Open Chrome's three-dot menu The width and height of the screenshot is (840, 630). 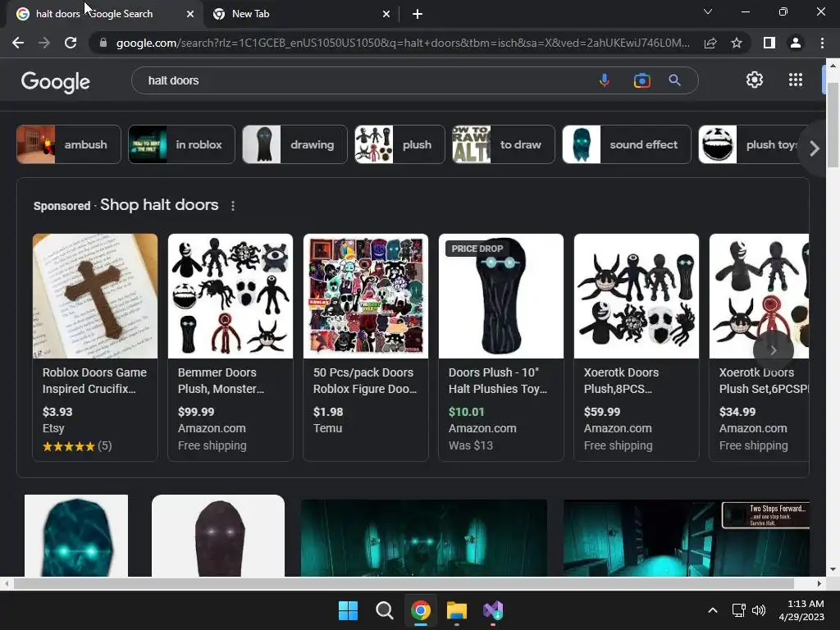822,43
